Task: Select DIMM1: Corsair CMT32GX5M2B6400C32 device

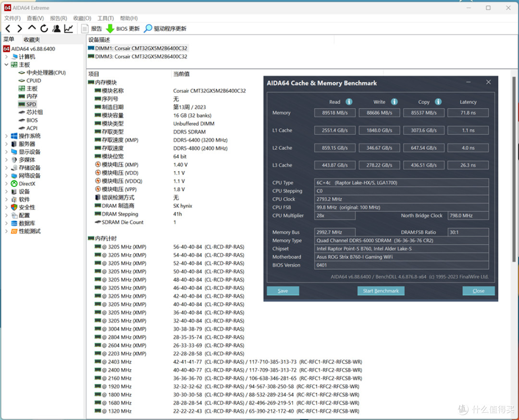Action: point(138,49)
